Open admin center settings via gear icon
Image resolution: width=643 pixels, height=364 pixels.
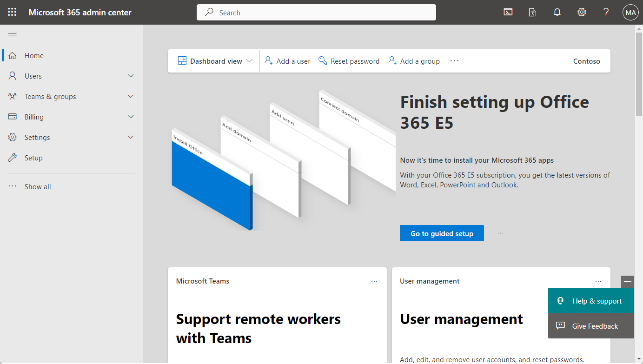pos(582,12)
